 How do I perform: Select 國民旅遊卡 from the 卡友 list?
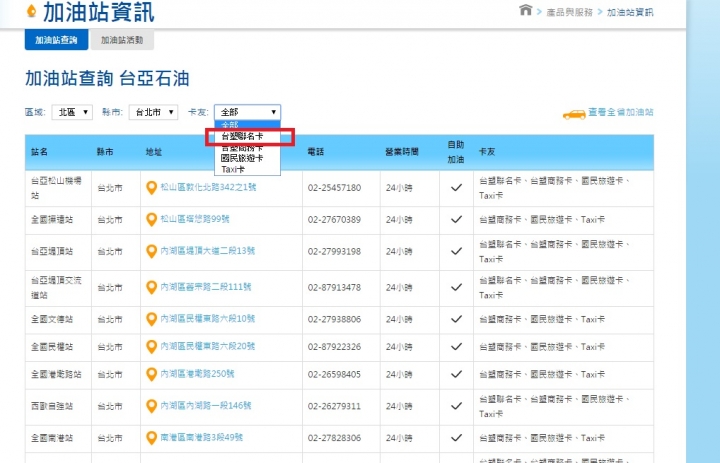tap(248, 158)
